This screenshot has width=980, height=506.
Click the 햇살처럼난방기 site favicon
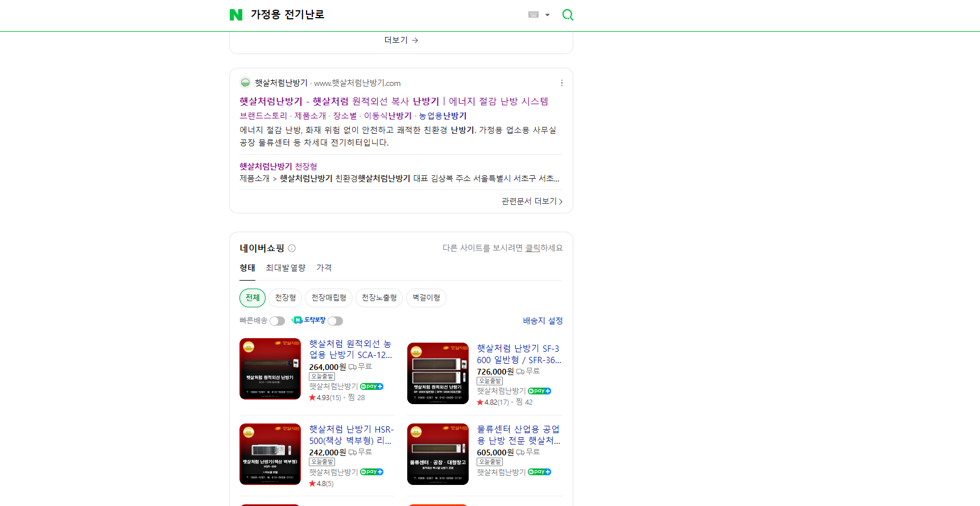click(245, 83)
